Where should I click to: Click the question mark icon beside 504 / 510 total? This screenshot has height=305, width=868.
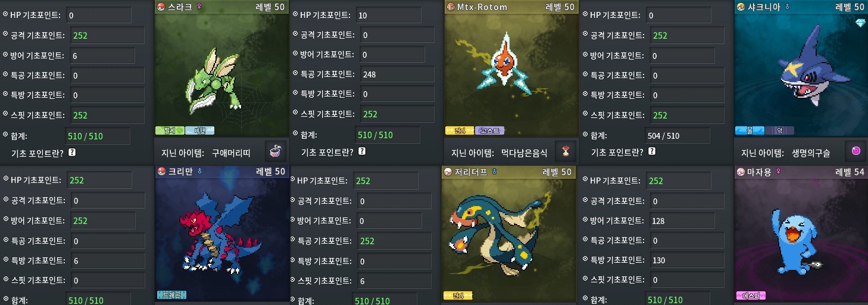[652, 151]
